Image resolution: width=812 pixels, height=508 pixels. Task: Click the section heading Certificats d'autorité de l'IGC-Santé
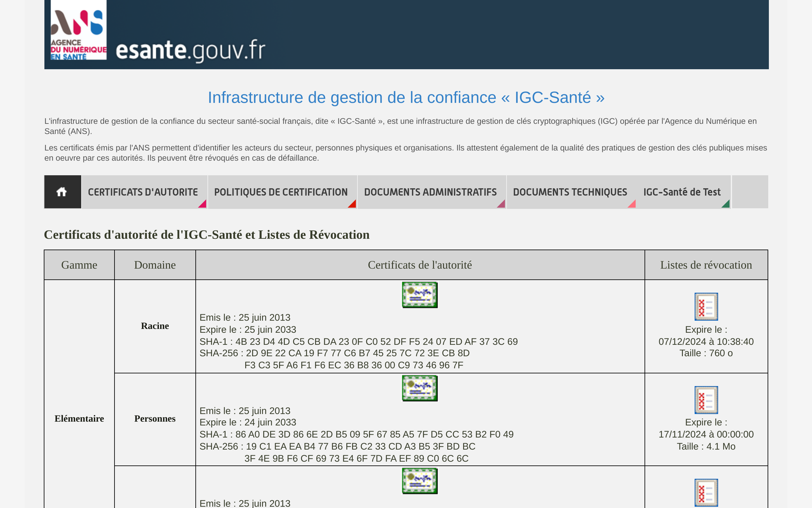tap(207, 235)
